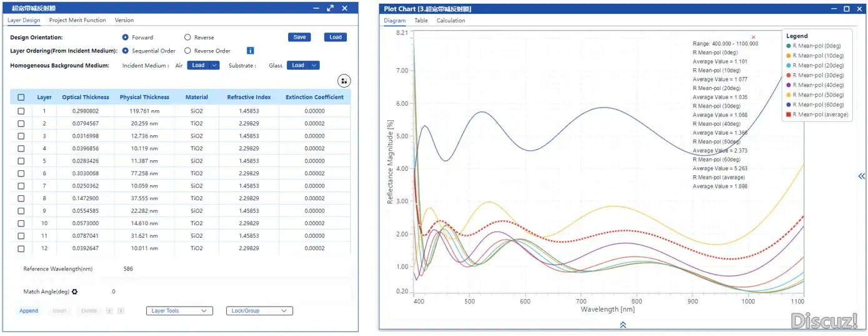
Task: Switch to the Project Merit Function tab
Action: point(77,20)
